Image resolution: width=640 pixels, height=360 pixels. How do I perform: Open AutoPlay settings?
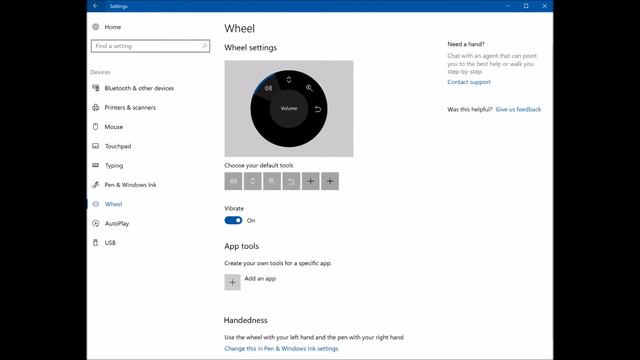[x=116, y=224]
